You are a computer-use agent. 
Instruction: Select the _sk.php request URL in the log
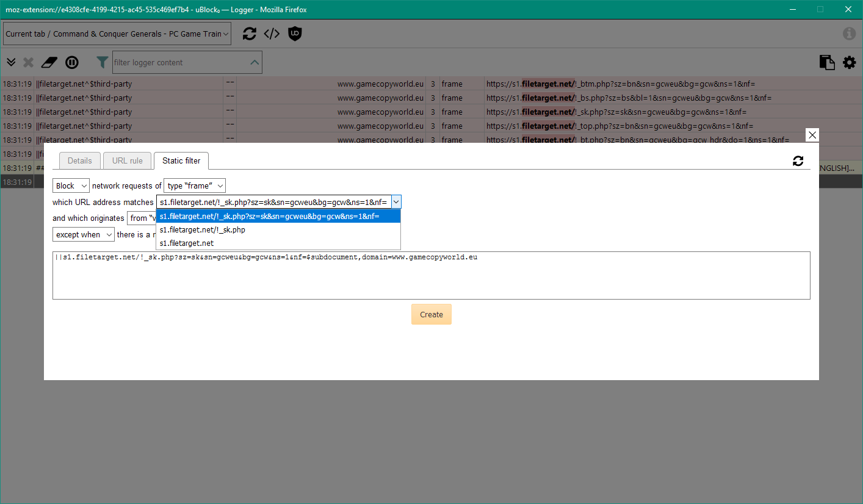tap(616, 112)
